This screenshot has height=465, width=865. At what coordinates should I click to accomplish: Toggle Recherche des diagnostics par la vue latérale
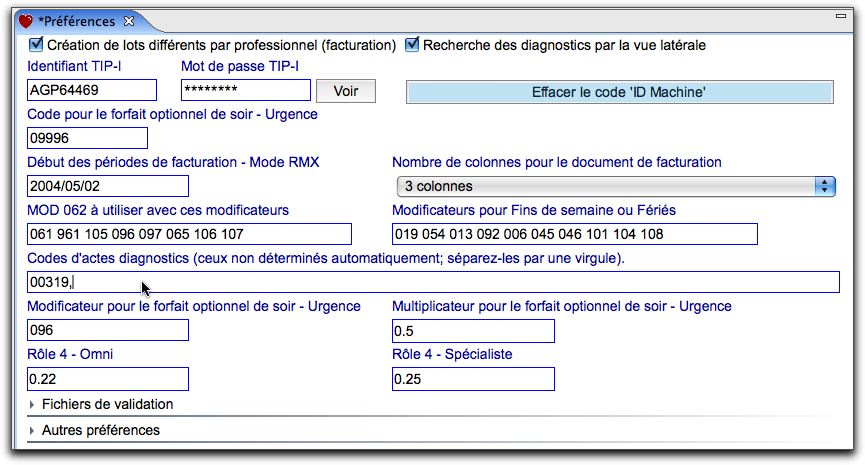pyautogui.click(x=412, y=44)
